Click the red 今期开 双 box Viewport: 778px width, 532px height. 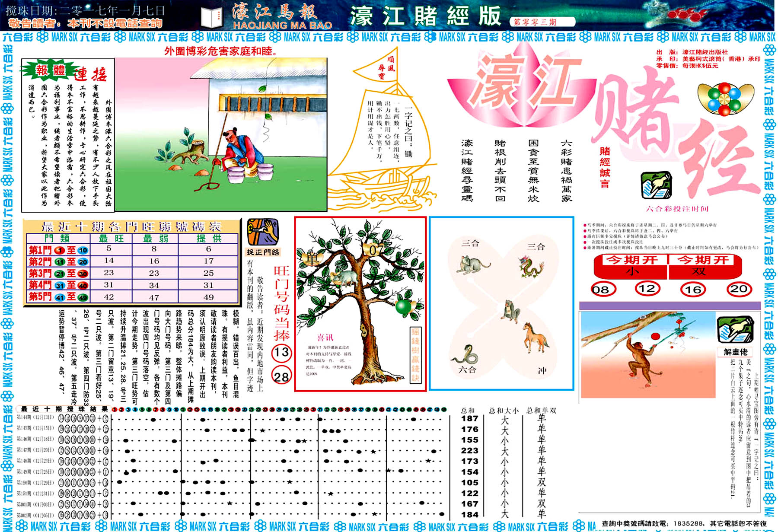[705, 266]
